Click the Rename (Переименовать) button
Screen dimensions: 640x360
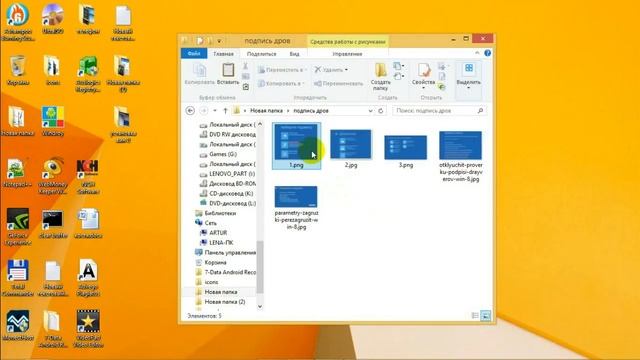338,83
